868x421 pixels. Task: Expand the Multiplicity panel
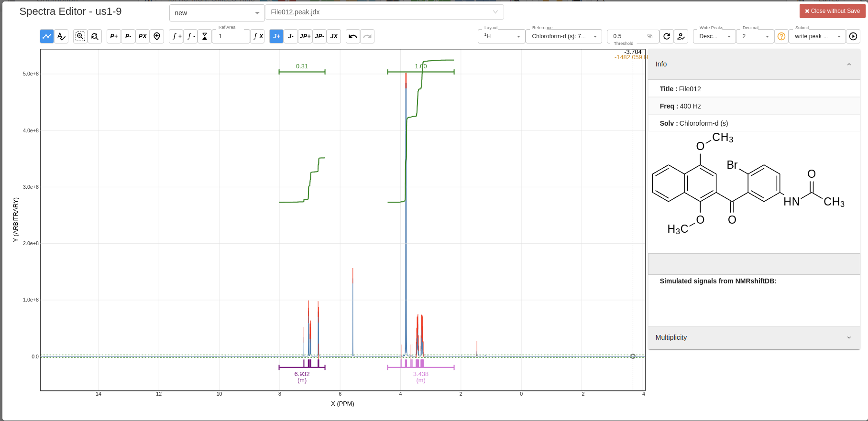[754, 337]
